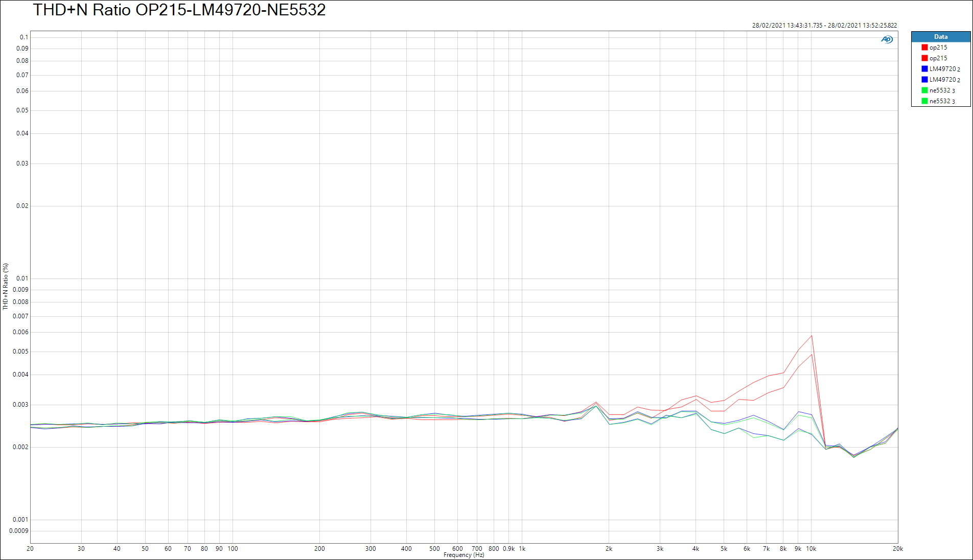The image size is (973, 560).
Task: Click the first op215 legend label text
Action: click(x=938, y=48)
